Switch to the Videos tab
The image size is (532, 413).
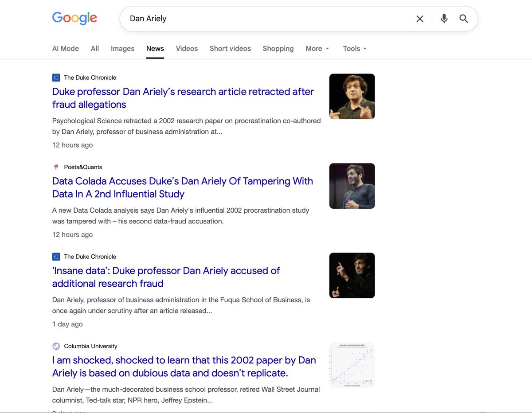click(x=187, y=49)
